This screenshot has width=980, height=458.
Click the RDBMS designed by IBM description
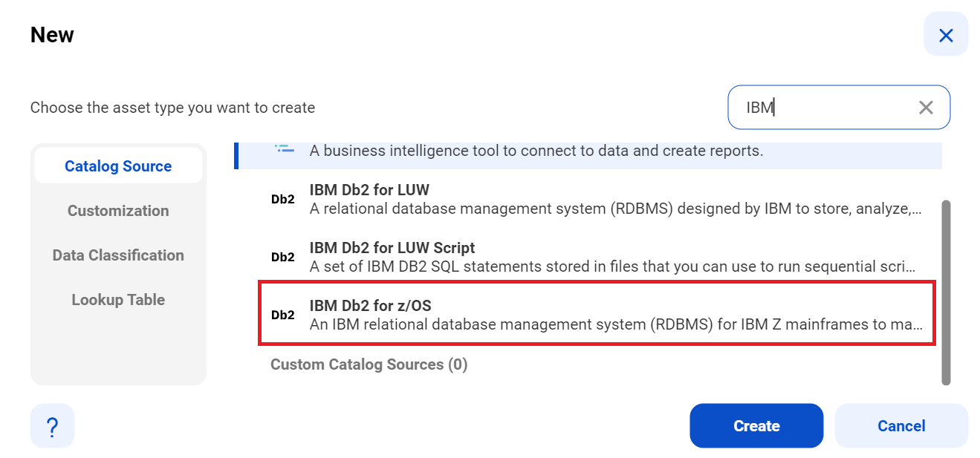(x=616, y=209)
